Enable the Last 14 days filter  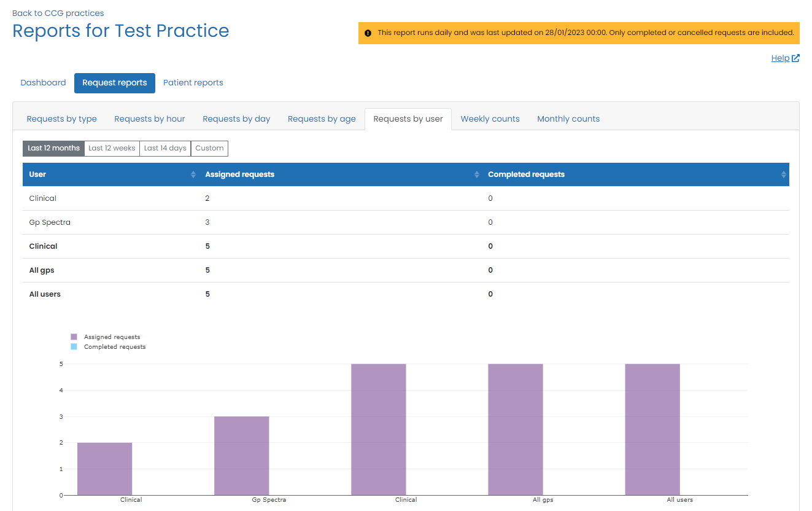click(x=164, y=148)
